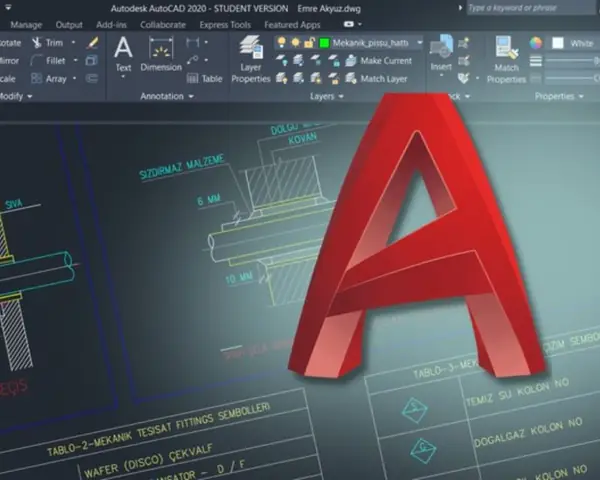This screenshot has height=480, width=600.
Task: Open the Layer Properties manager
Action: point(251,59)
